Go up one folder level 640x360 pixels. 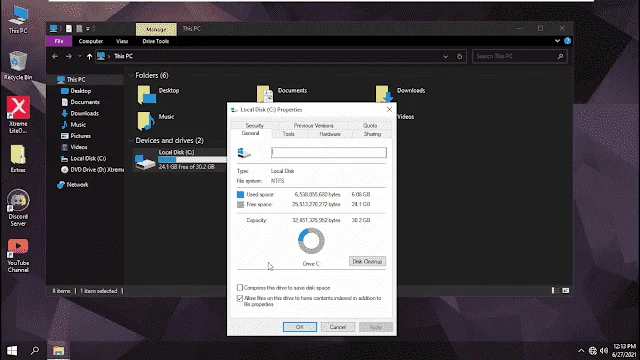pos(89,56)
